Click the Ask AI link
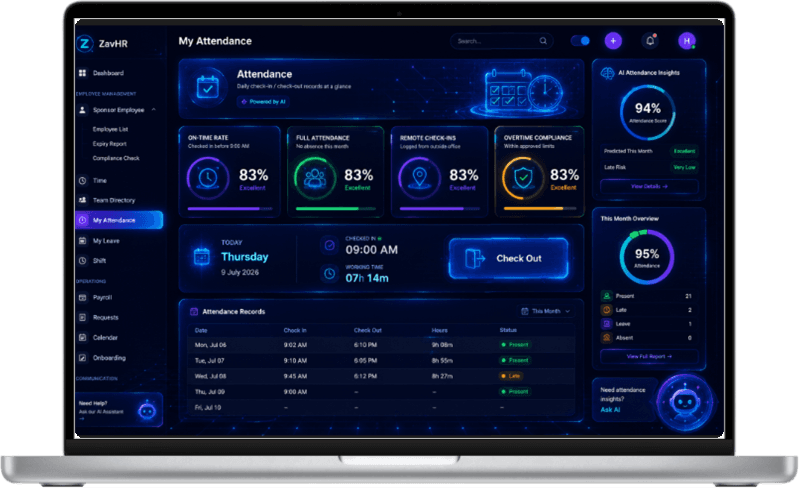The height and width of the screenshot is (488, 799). (x=610, y=410)
